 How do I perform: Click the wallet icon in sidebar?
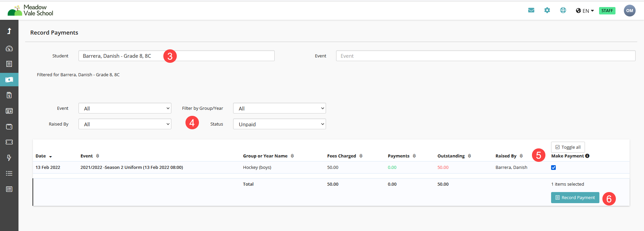coord(9,127)
